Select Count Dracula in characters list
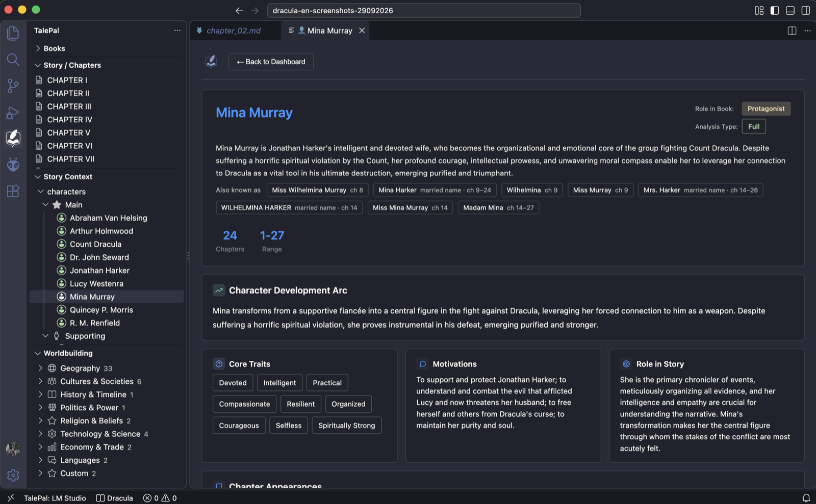The image size is (816, 504). [95, 244]
